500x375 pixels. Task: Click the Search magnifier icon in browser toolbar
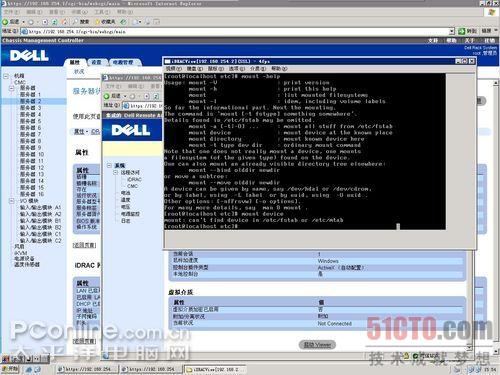76,22
